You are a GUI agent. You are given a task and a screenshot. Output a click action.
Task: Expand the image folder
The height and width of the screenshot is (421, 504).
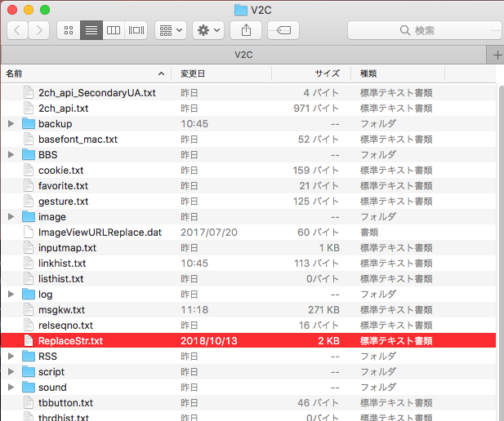point(11,216)
